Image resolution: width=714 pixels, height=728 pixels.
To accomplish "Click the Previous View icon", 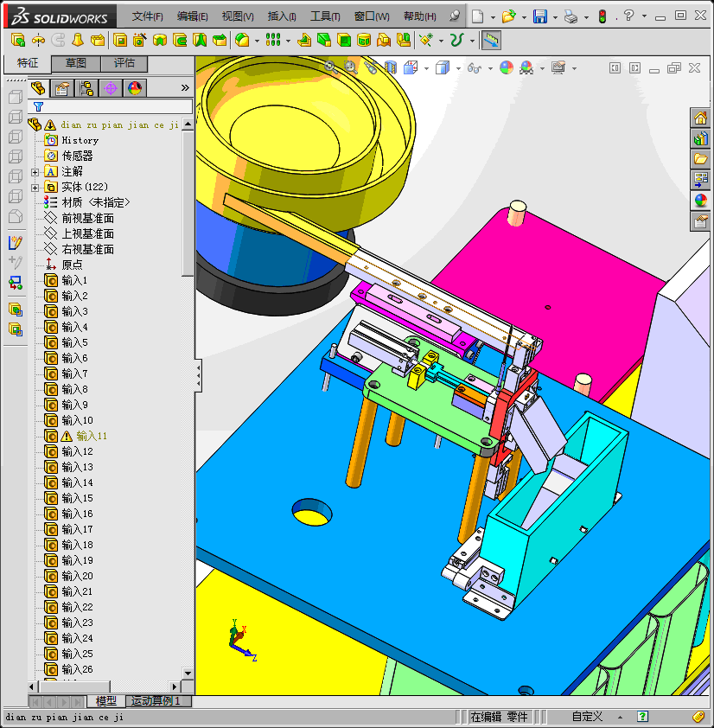I will click(371, 67).
